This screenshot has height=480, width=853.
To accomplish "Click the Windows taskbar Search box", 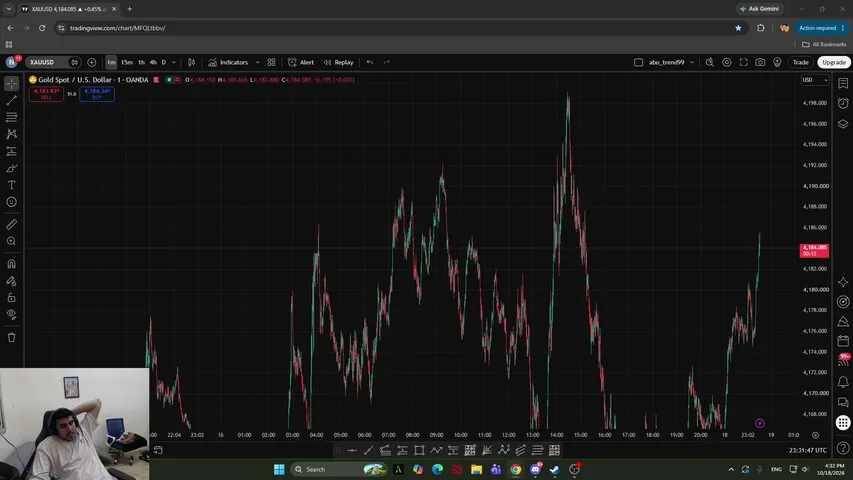I will [x=338, y=469].
